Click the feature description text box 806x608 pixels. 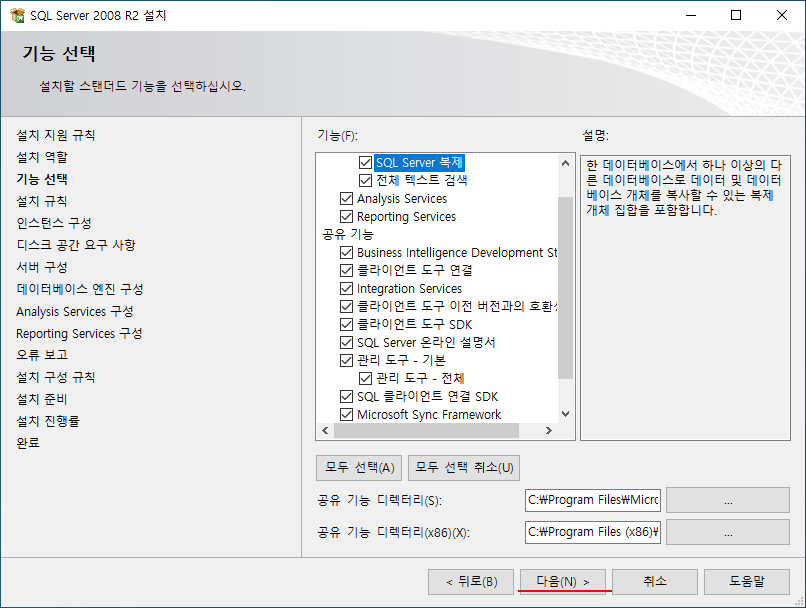(x=685, y=298)
